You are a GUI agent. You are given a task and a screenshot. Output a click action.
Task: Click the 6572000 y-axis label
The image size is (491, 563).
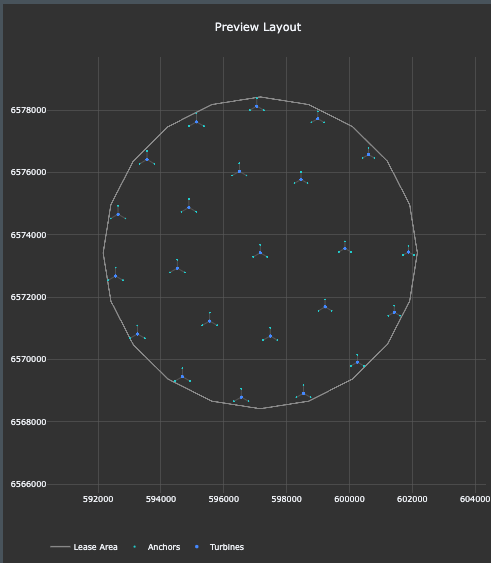click(x=28, y=297)
